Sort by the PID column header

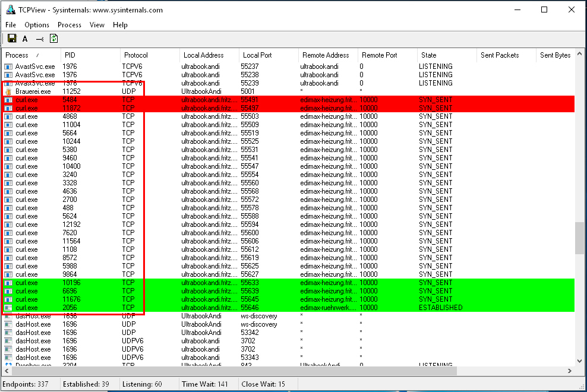tap(70, 55)
